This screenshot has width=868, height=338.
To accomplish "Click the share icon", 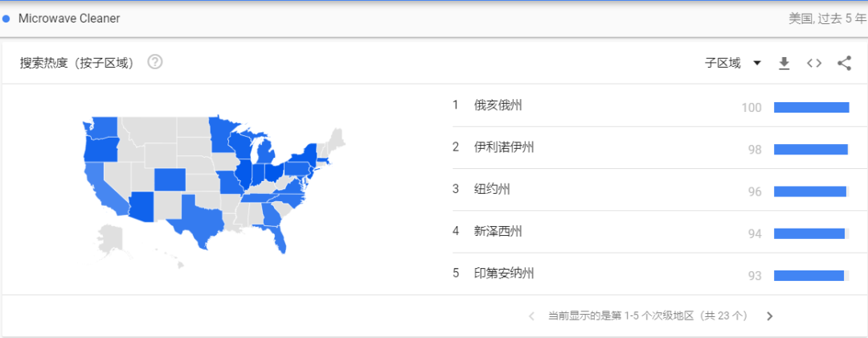I will 844,63.
